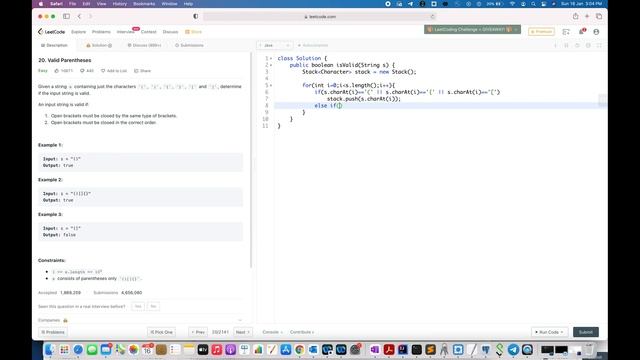Open the Contribute dropdown

click(x=302, y=332)
